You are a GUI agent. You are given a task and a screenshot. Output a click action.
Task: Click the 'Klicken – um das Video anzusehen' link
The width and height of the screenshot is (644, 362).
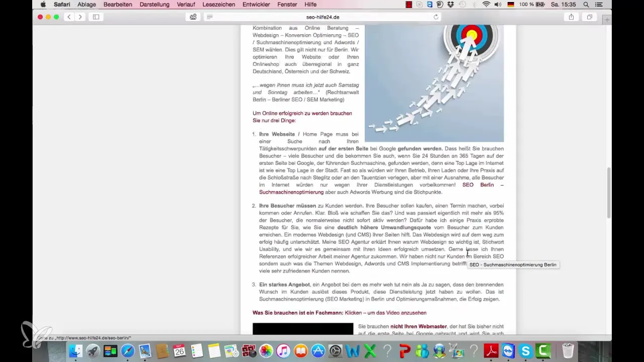[x=385, y=313]
